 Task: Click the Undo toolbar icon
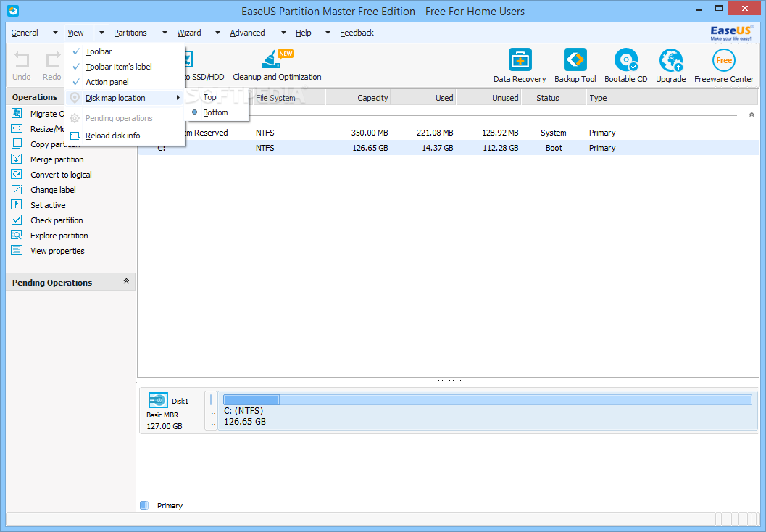[x=22, y=60]
